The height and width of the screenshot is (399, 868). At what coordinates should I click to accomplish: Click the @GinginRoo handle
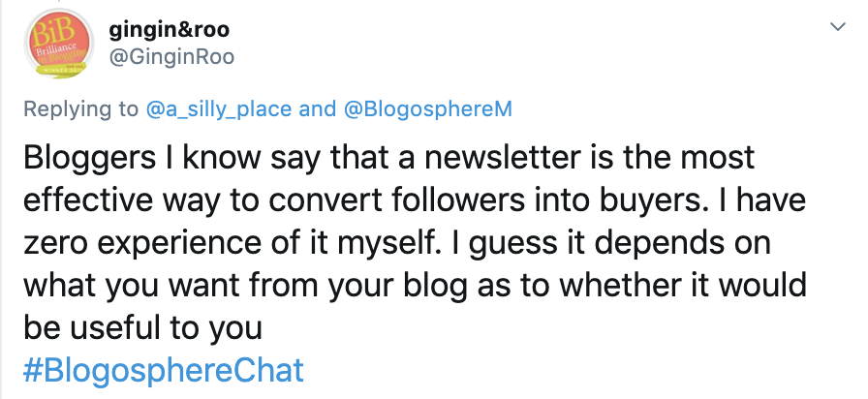click(171, 58)
